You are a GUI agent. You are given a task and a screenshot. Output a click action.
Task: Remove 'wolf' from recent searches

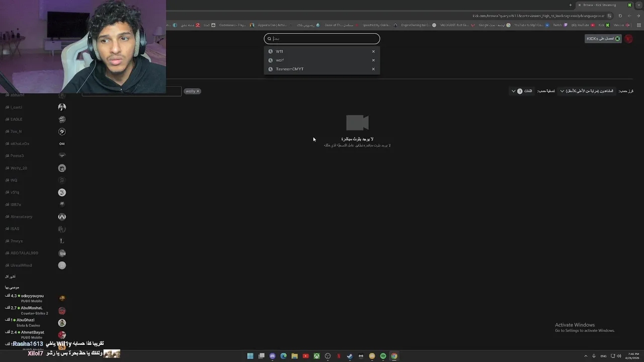point(373,60)
